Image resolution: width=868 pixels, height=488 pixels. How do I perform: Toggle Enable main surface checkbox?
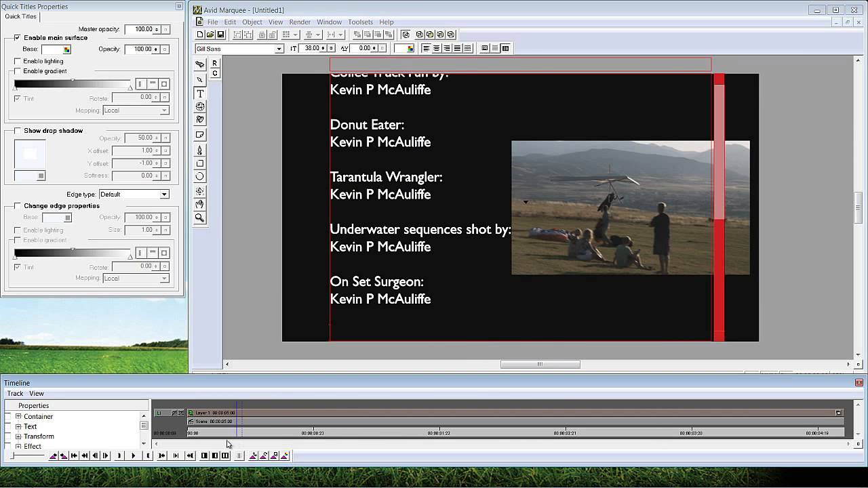[x=18, y=38]
